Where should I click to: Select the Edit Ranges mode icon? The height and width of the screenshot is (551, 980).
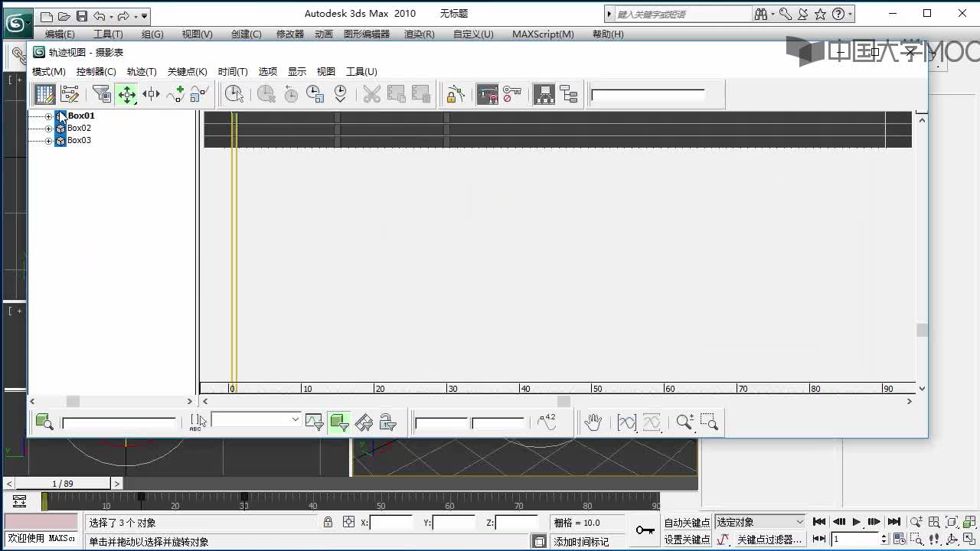click(x=70, y=94)
